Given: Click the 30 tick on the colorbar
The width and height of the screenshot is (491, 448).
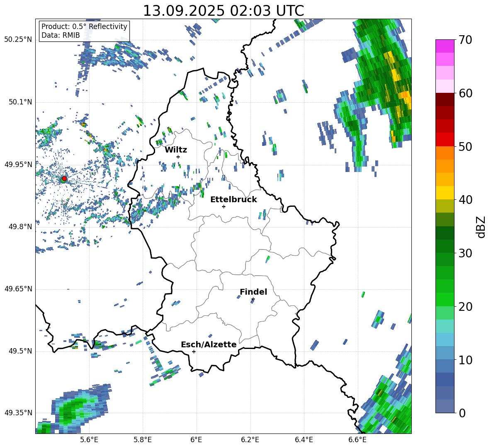Looking at the screenshot, I should (x=465, y=253).
